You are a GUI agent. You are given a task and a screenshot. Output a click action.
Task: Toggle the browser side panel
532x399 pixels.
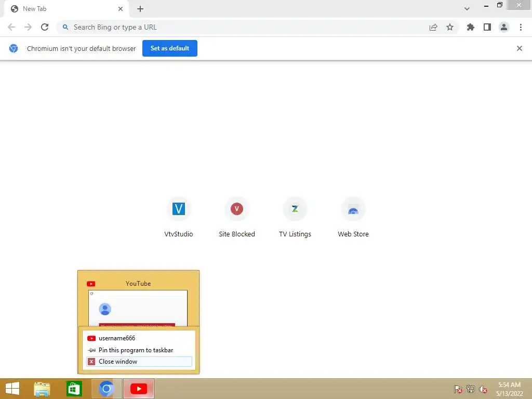(x=487, y=27)
